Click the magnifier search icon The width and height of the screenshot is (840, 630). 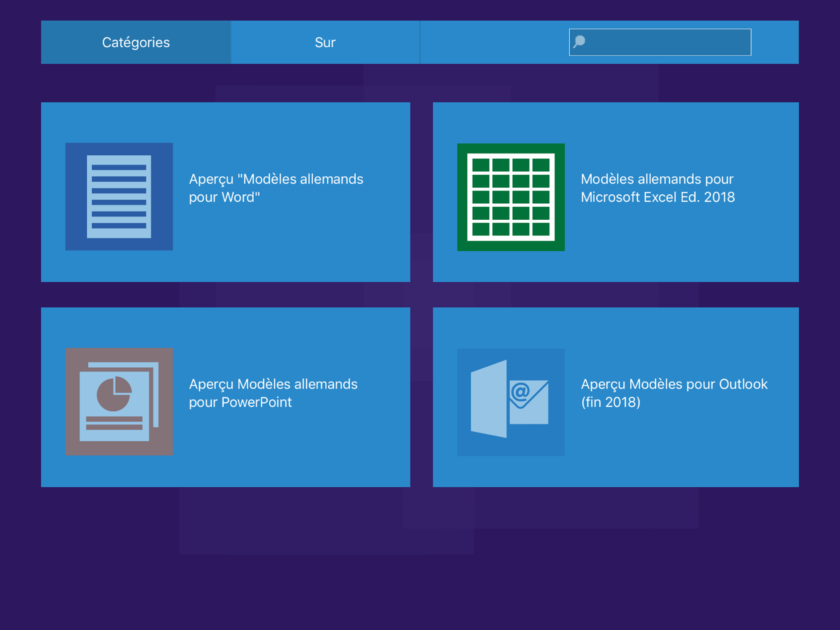(x=579, y=42)
